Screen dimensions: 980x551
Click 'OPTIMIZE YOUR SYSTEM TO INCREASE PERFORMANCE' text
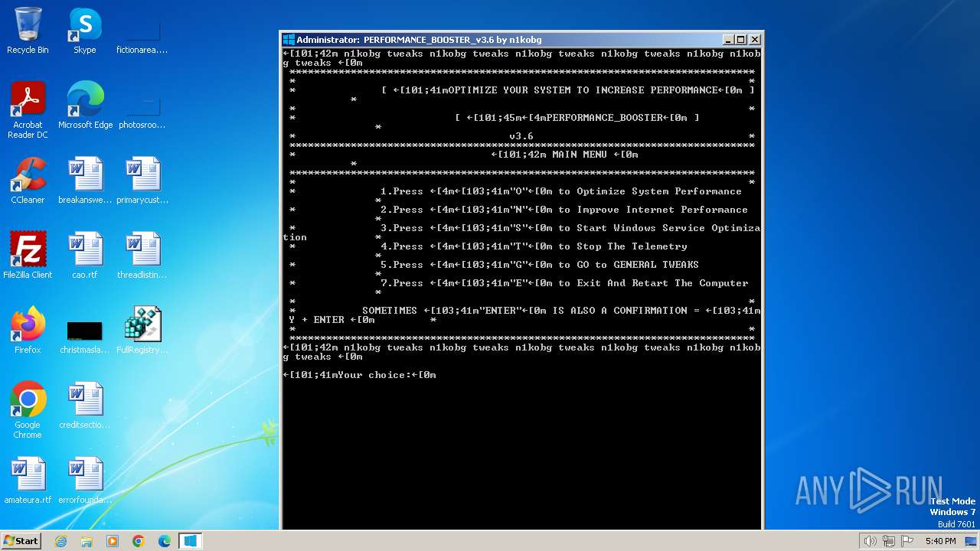pos(583,90)
